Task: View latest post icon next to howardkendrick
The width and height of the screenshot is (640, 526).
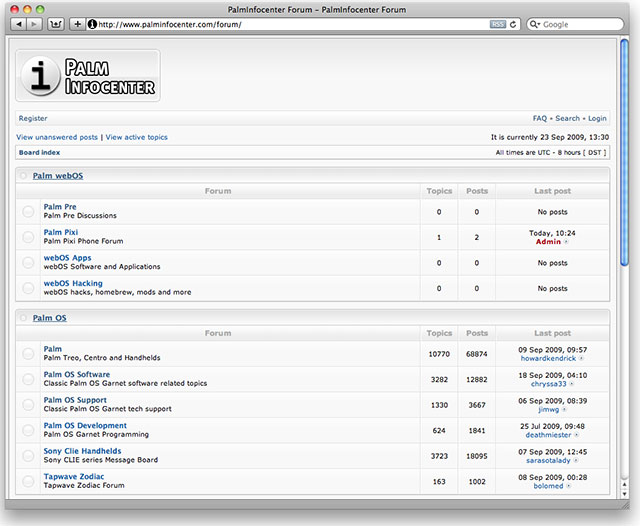Action: [x=581, y=359]
